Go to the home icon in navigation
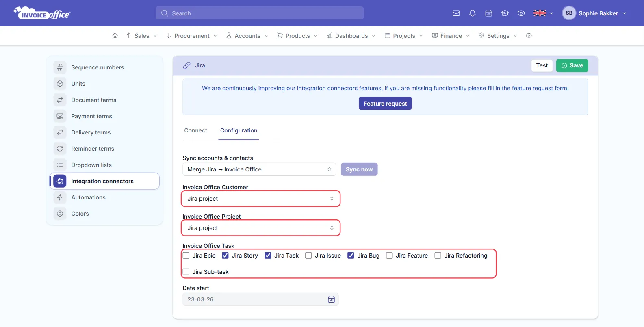Image resolution: width=644 pixels, height=327 pixels. (x=115, y=36)
